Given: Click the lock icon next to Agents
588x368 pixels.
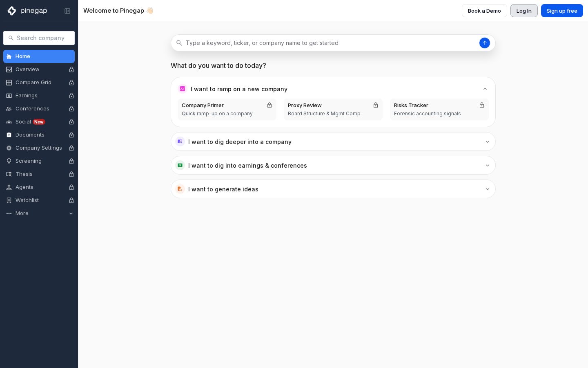Looking at the screenshot, I should [71, 187].
